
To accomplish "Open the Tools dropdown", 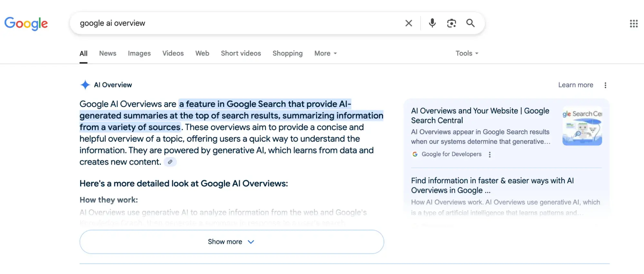I will tap(466, 53).
